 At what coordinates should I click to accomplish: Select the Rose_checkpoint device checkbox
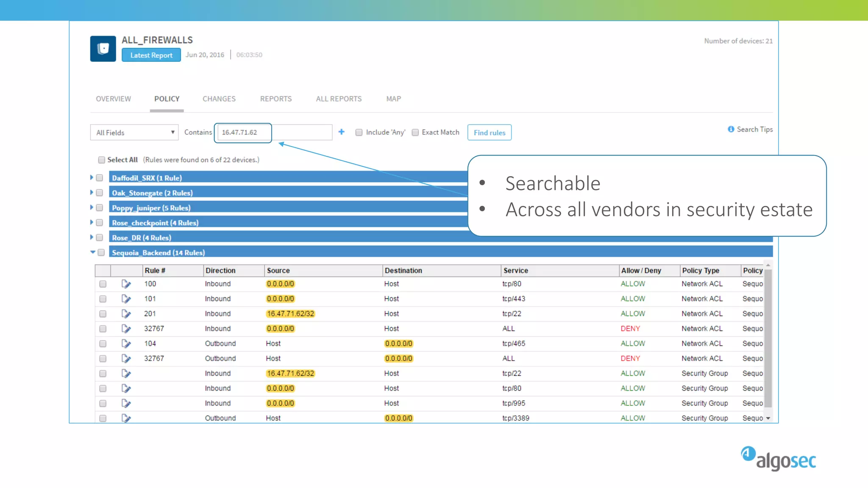click(100, 222)
